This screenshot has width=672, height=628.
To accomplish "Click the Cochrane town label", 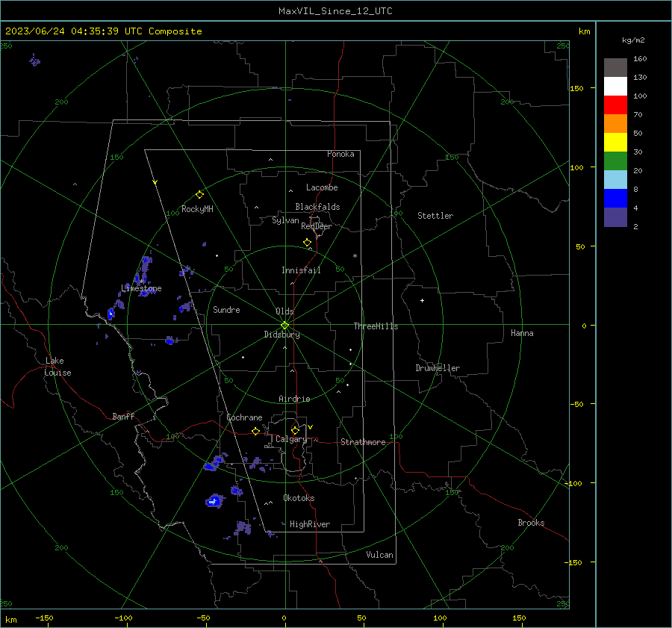I will (x=244, y=417).
